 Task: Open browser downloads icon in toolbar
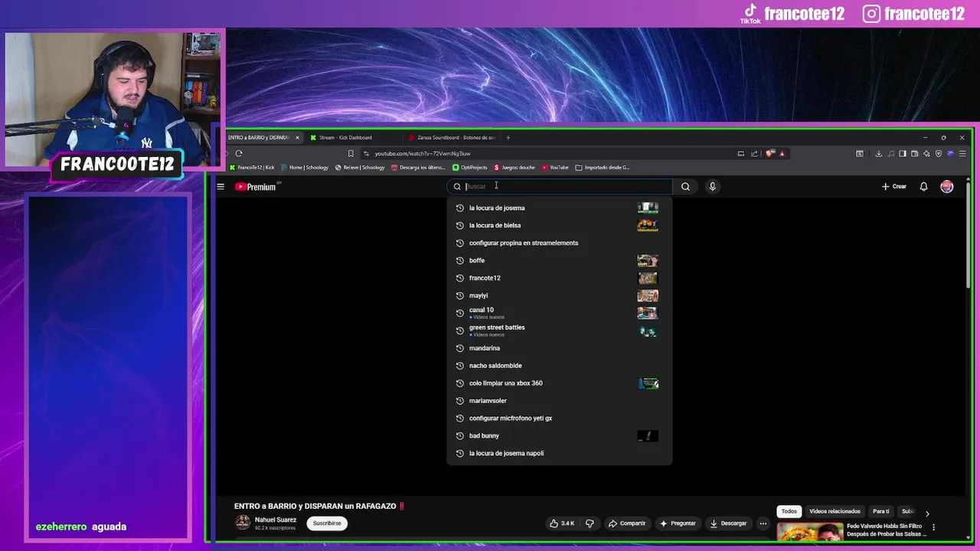point(879,153)
